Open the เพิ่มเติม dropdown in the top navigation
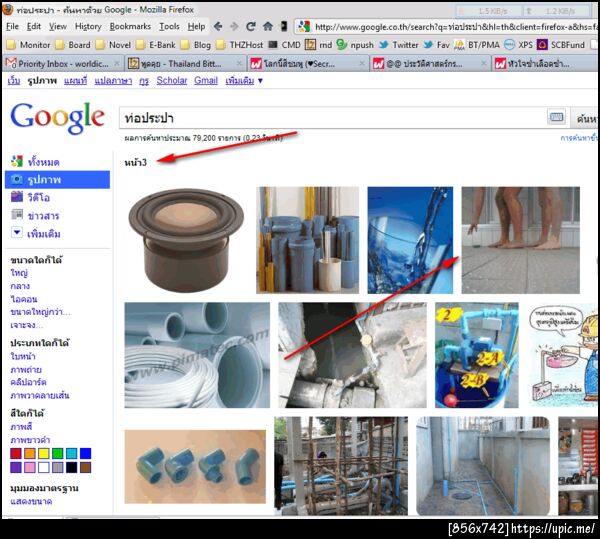This screenshot has width=600, height=539. coord(244,81)
